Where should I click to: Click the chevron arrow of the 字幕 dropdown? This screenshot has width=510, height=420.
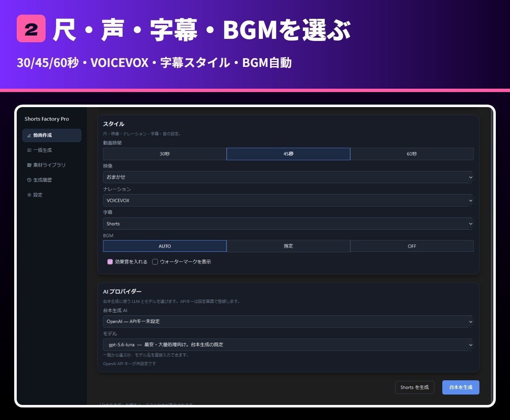[x=470, y=224]
